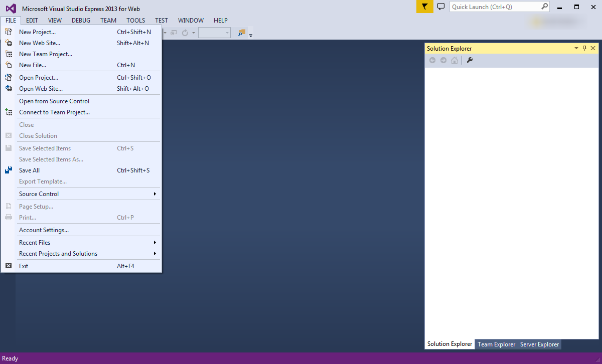Click Solution Explorer Home icon
Screen dimensions: 602x364
(x=455, y=60)
